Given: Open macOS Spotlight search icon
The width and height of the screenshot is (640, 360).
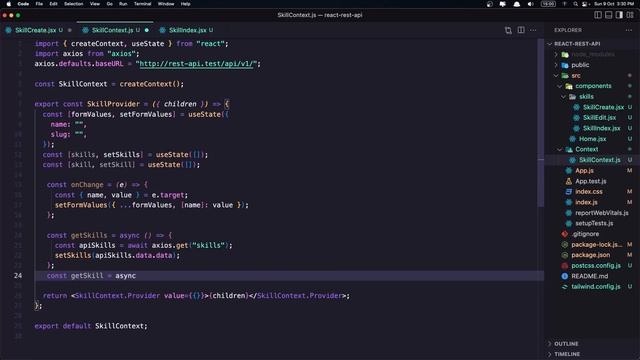Looking at the screenshot, I should (576, 4).
